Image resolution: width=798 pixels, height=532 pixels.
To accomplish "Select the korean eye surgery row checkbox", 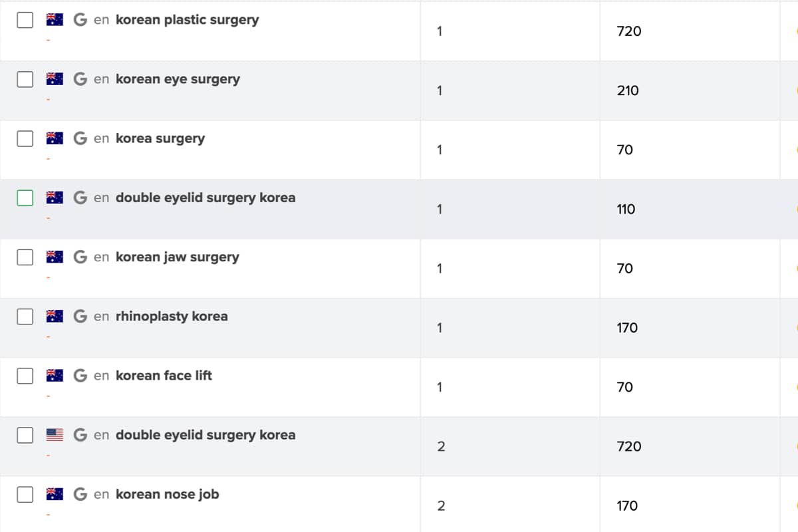I will [x=25, y=79].
